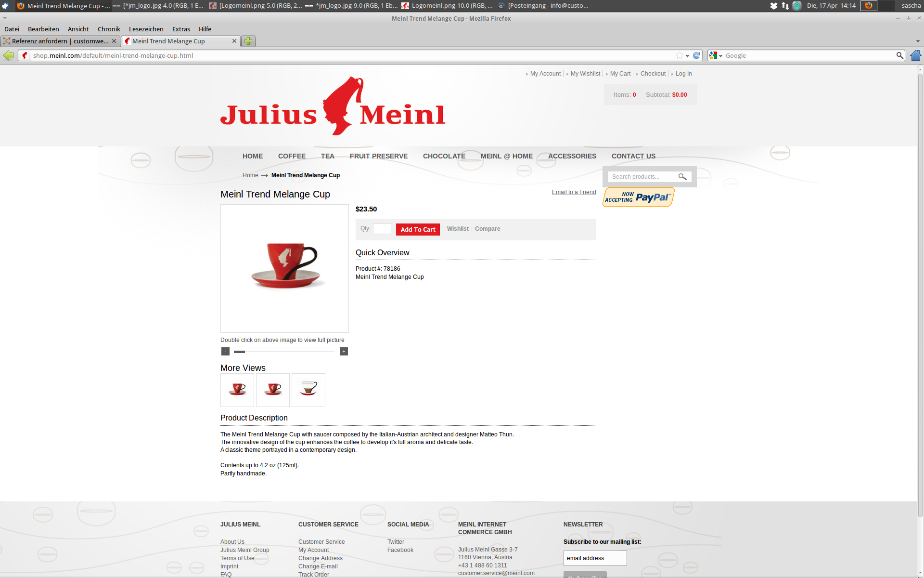The image size is (924, 578).
Task: Click the Add To Cart button
Action: click(x=418, y=229)
